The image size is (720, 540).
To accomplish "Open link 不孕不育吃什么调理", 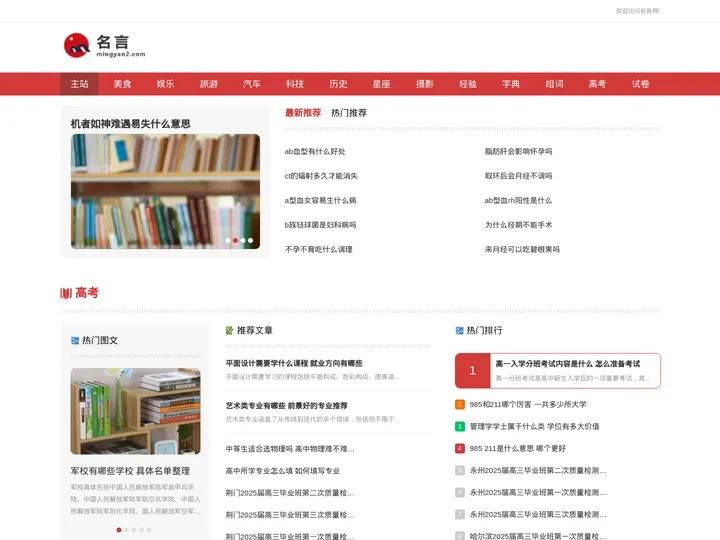I will pyautogui.click(x=319, y=249).
